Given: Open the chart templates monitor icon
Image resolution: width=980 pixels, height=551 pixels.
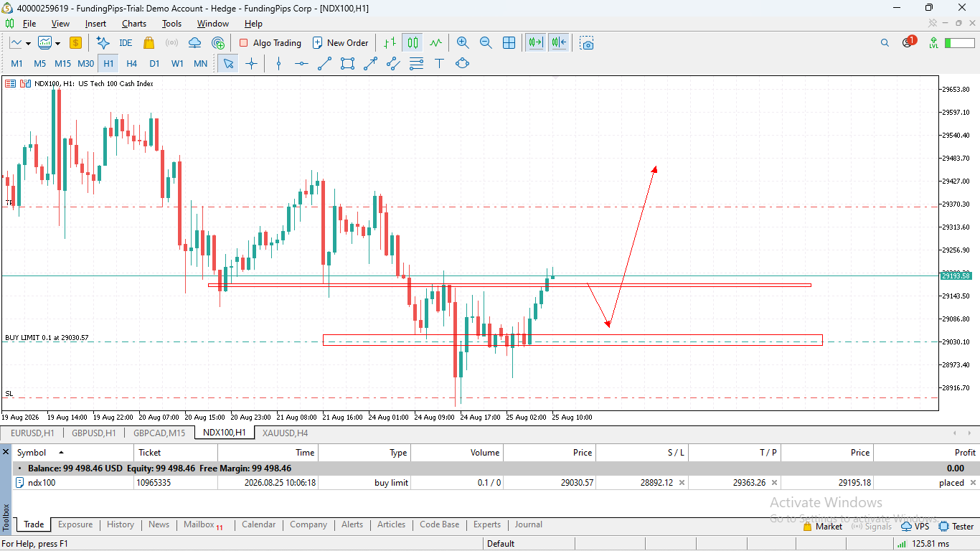Looking at the screenshot, I should 44,43.
